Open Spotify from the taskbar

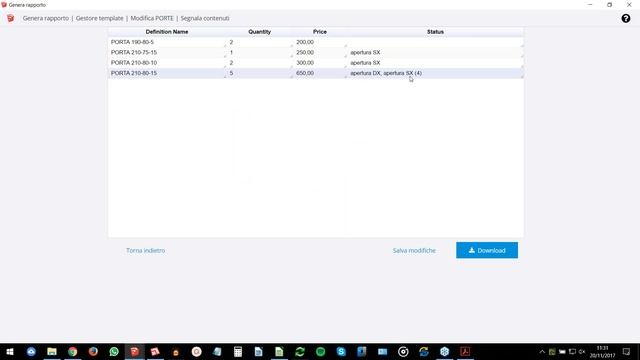point(320,351)
